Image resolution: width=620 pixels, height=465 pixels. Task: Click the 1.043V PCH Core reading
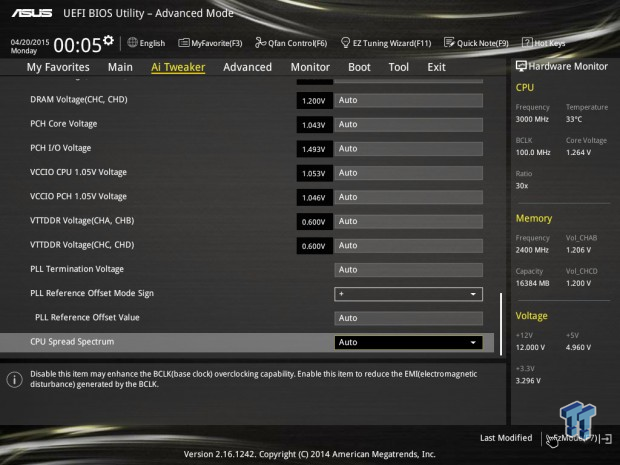click(x=314, y=125)
